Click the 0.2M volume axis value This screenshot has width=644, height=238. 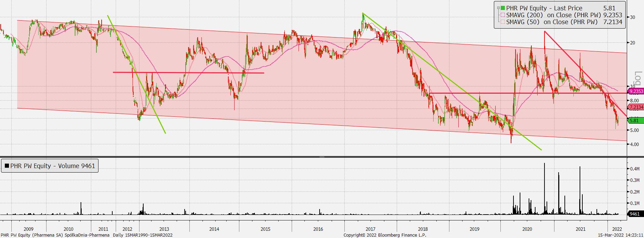pyautogui.click(x=635, y=192)
